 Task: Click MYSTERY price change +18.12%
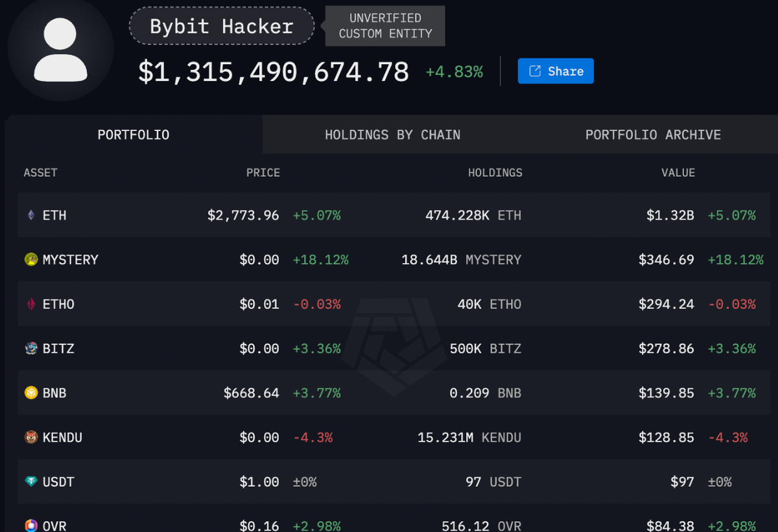pyautogui.click(x=320, y=260)
